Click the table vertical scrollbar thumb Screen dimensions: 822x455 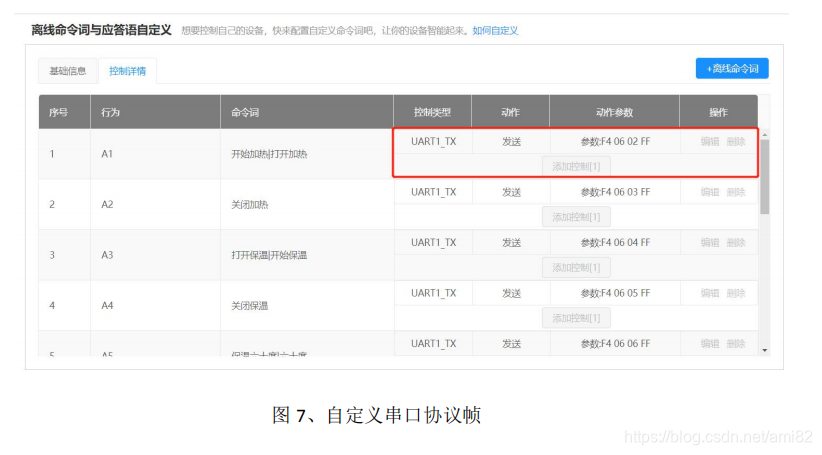pos(765,177)
